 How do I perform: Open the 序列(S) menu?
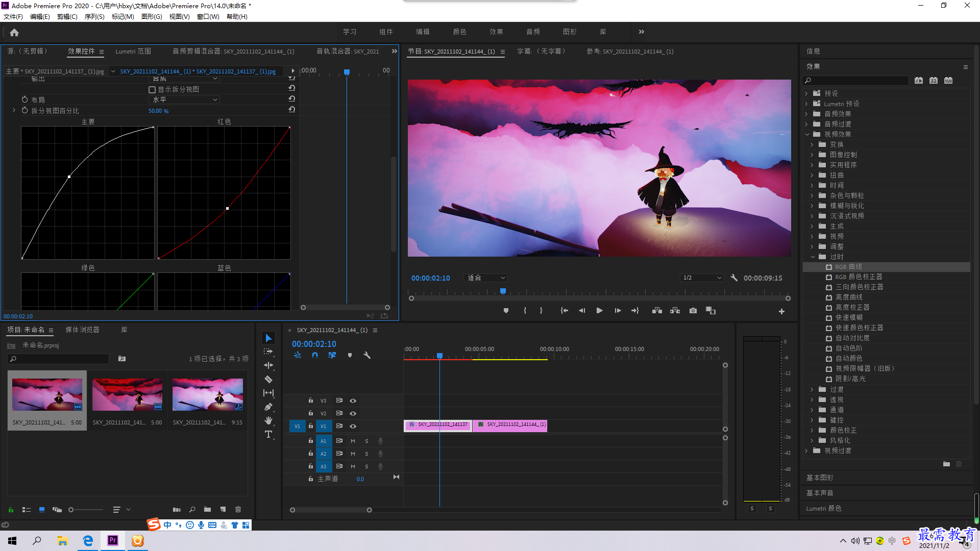point(94,17)
